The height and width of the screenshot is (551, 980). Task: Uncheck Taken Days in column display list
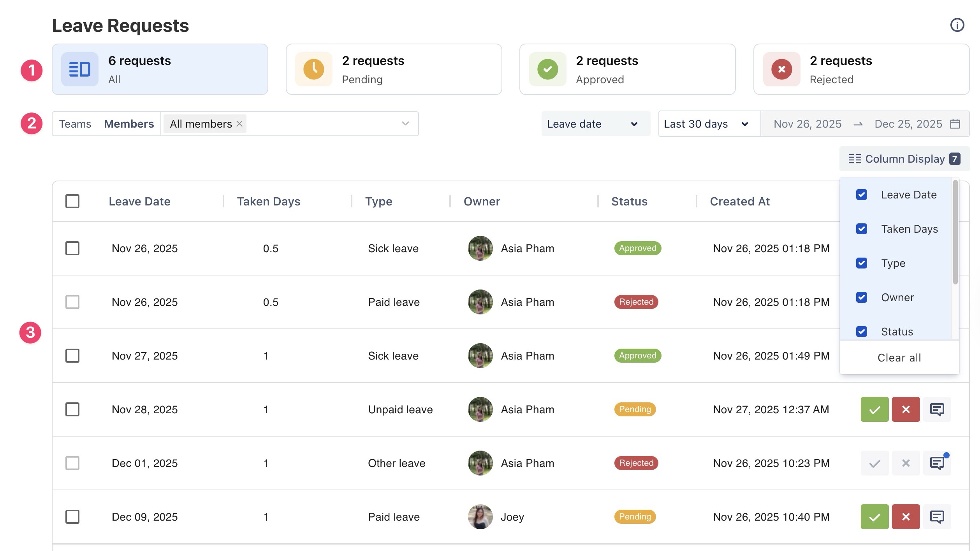pyautogui.click(x=861, y=229)
